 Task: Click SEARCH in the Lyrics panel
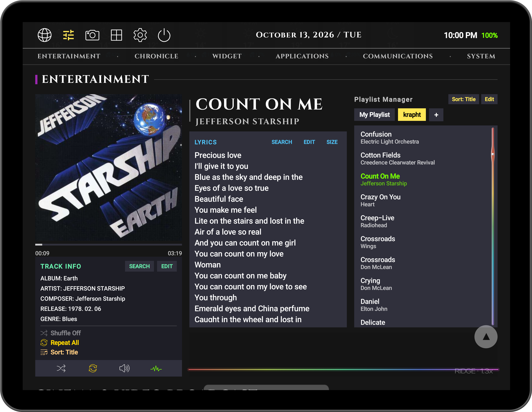pyautogui.click(x=282, y=142)
